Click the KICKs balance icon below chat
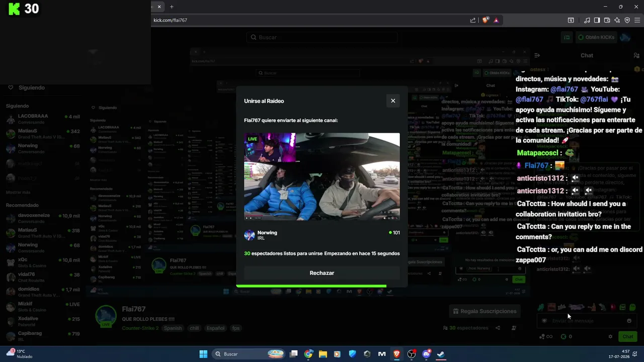 tap(563, 336)
